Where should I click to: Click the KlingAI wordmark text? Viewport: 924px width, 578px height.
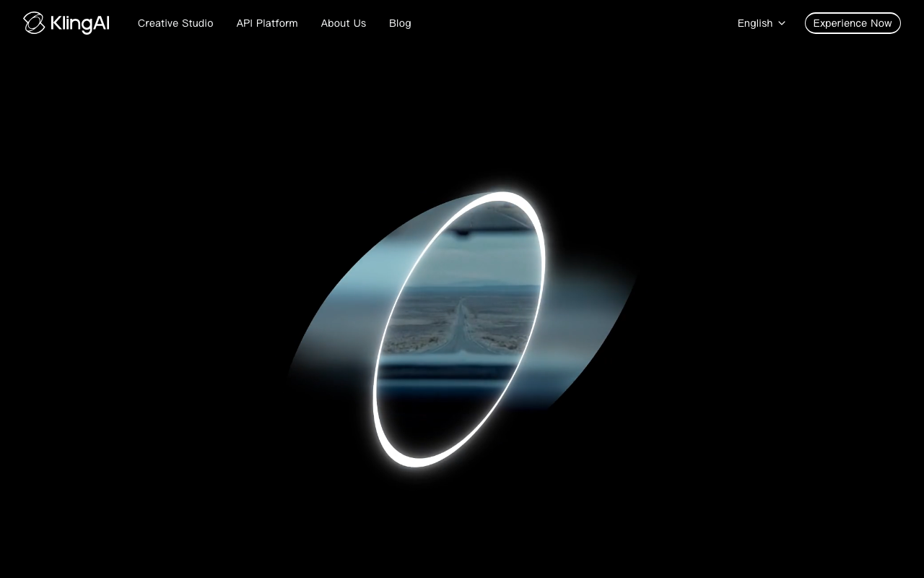pyautogui.click(x=79, y=24)
